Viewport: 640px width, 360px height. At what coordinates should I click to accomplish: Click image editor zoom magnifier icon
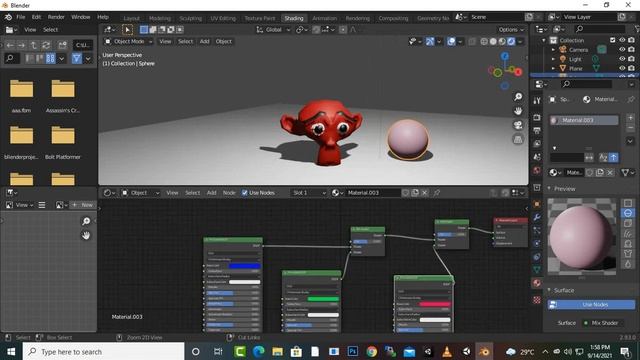pyautogui.click(x=86, y=221)
